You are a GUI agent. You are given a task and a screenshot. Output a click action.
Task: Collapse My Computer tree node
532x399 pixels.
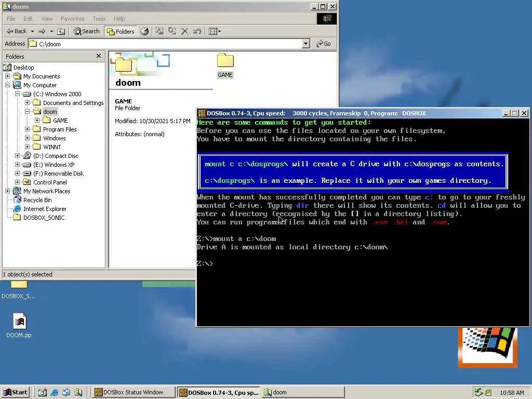(x=7, y=85)
